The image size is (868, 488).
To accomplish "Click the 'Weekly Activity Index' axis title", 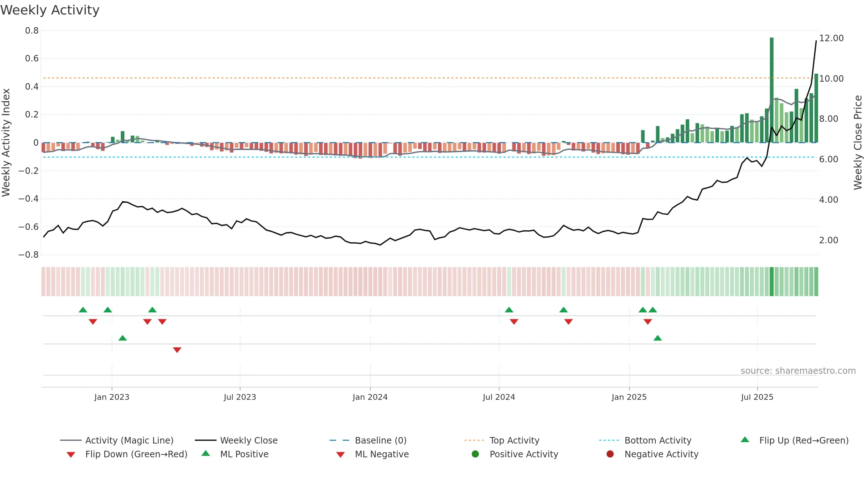I will pos(6,143).
